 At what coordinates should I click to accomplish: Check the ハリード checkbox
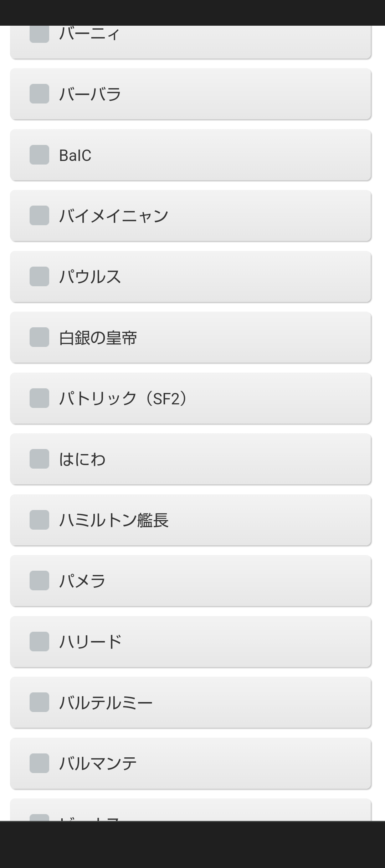(x=39, y=642)
